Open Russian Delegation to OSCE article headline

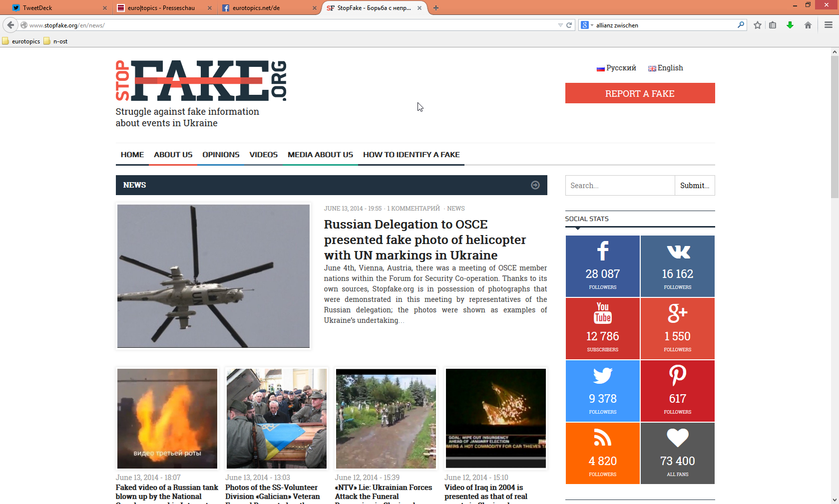(x=425, y=240)
